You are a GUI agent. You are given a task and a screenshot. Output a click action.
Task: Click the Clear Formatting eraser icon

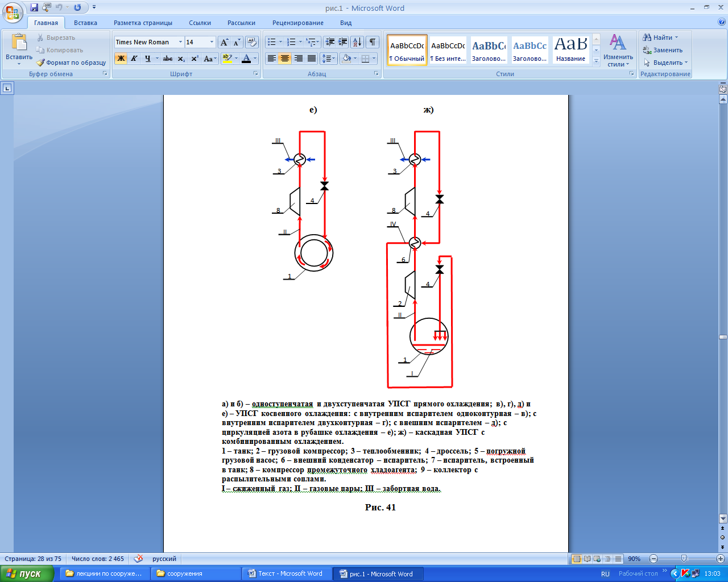point(252,42)
